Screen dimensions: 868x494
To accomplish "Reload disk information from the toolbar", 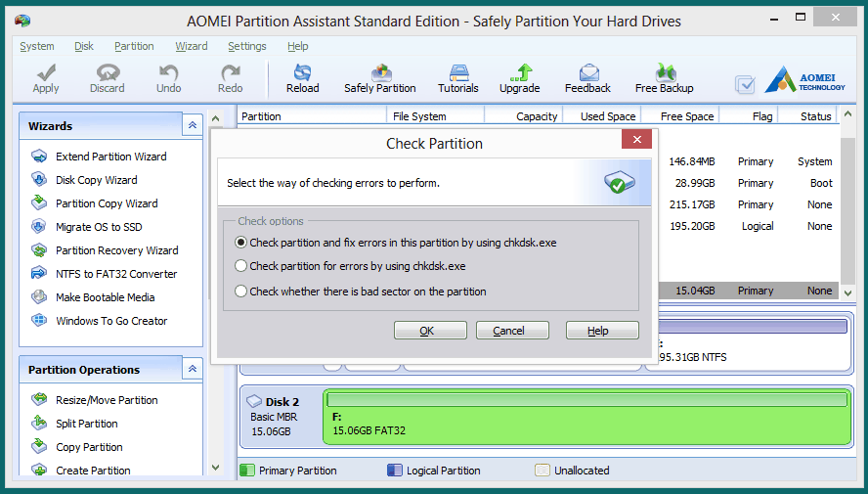I will 303,78.
